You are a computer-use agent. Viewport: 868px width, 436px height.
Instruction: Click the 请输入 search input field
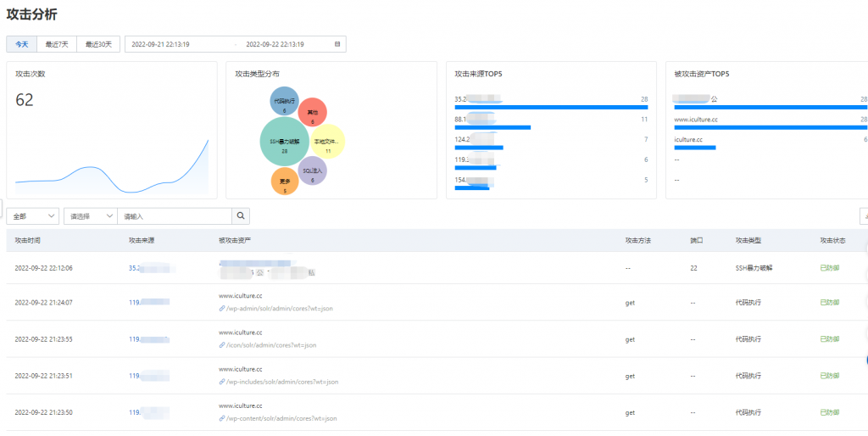click(175, 216)
